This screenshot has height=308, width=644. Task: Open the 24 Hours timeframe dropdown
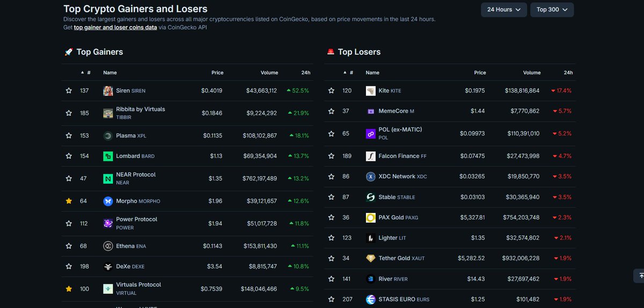tap(504, 10)
